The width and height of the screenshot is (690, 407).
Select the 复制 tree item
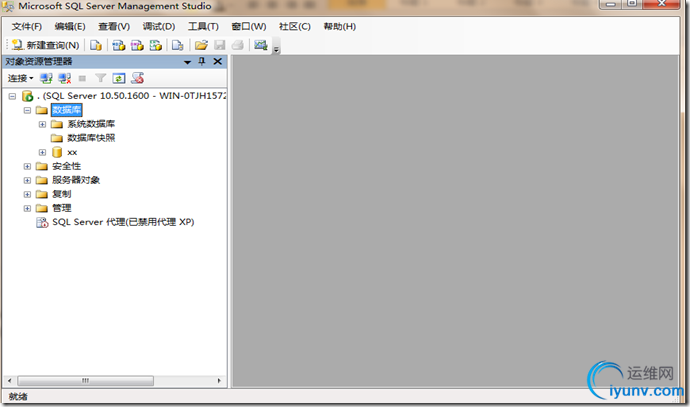click(62, 194)
